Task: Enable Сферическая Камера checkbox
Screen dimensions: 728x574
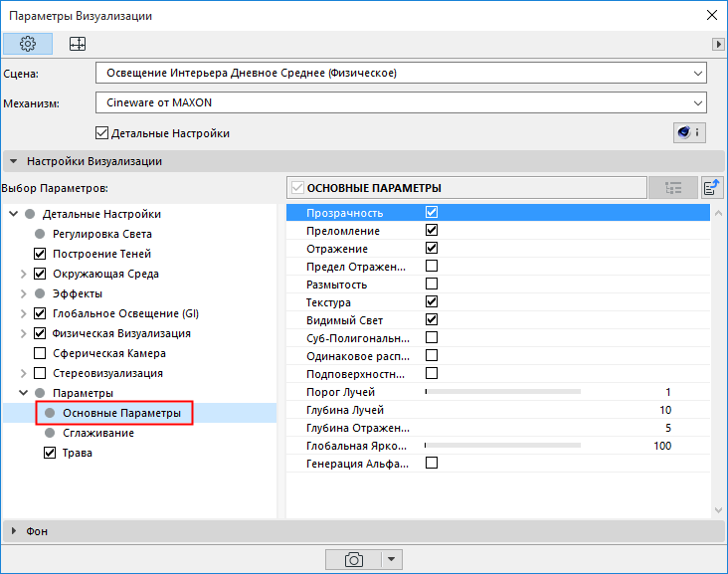Action: tap(40, 353)
